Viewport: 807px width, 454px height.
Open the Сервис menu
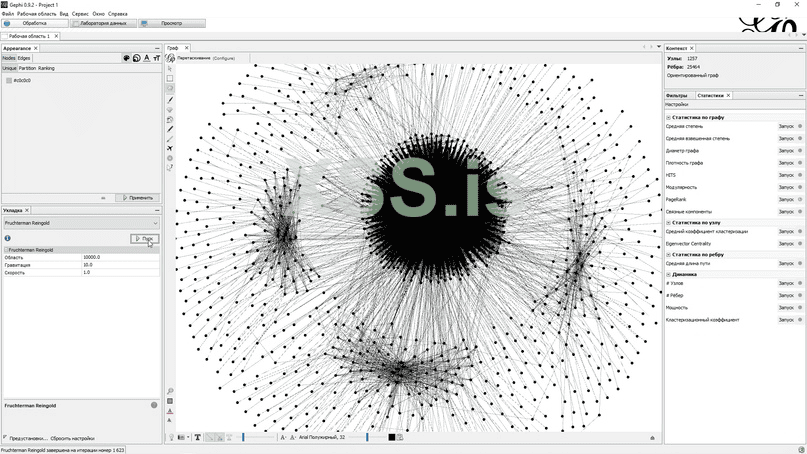point(80,14)
